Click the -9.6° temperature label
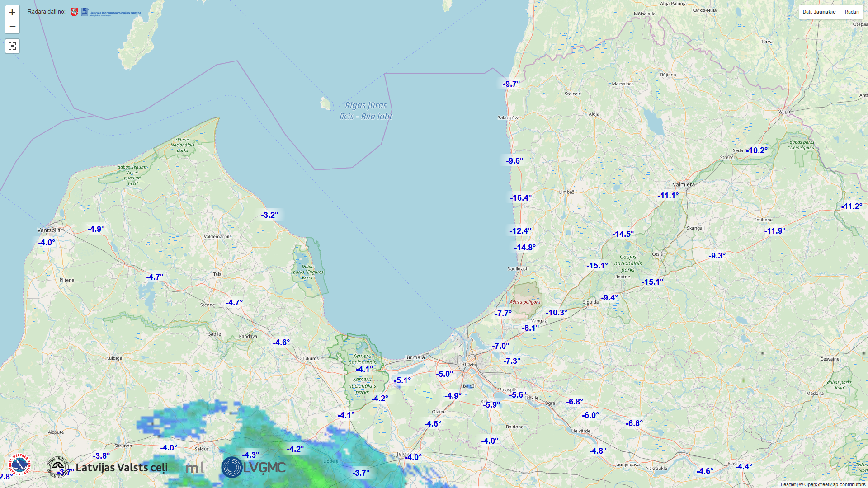Screen dimensions: 868x488 click(x=514, y=161)
